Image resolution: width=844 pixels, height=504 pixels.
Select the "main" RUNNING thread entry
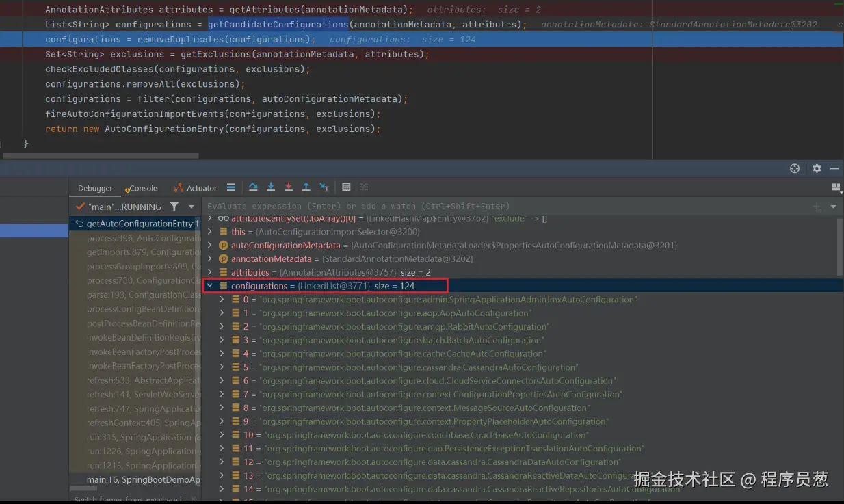click(x=119, y=207)
